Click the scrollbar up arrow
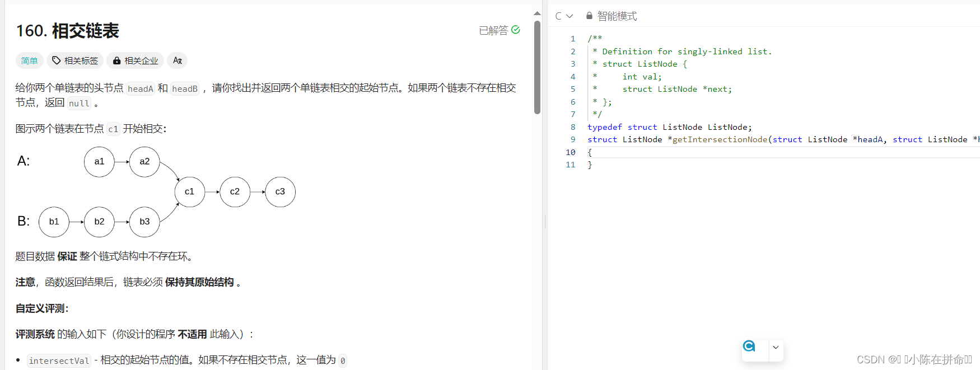Screen dimensions: 980x370 pyautogui.click(x=537, y=13)
